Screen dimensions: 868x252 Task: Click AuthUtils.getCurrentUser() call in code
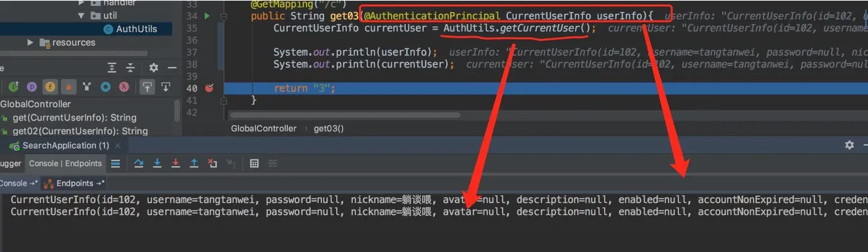519,28
